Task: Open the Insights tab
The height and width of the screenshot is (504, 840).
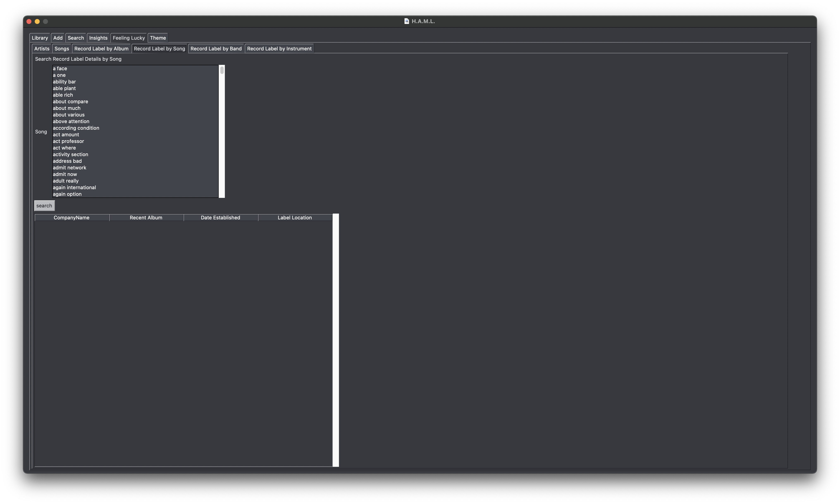Action: pos(98,37)
